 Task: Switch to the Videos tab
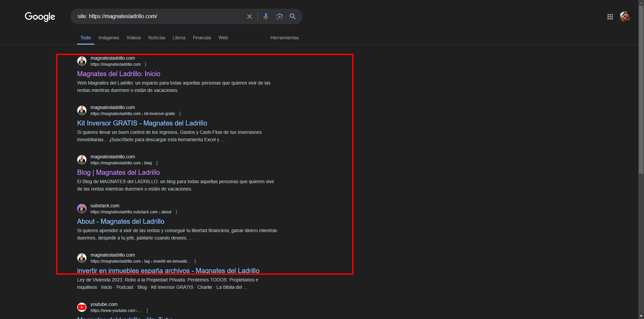click(133, 38)
